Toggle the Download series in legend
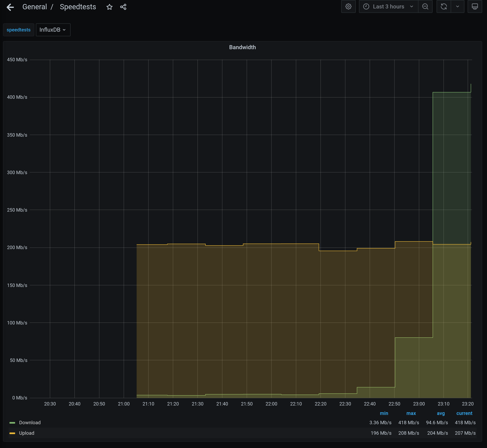 (x=30, y=423)
